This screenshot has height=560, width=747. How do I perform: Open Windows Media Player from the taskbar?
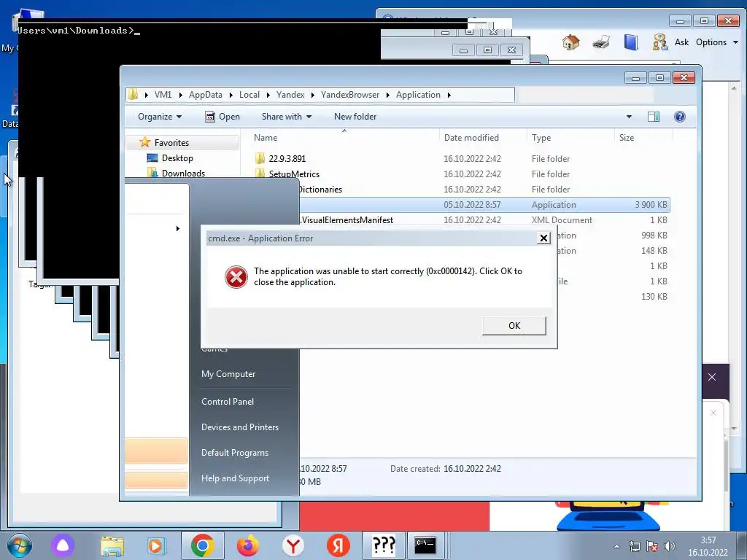156,545
